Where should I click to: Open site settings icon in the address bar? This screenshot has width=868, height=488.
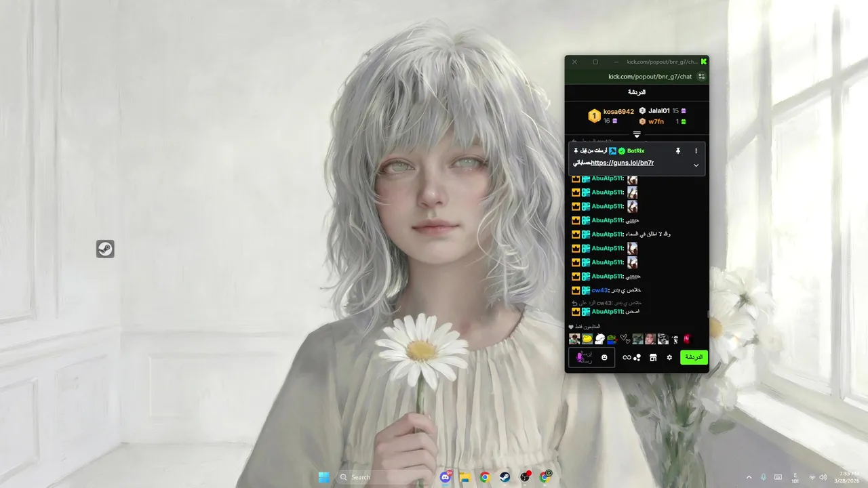tap(702, 77)
